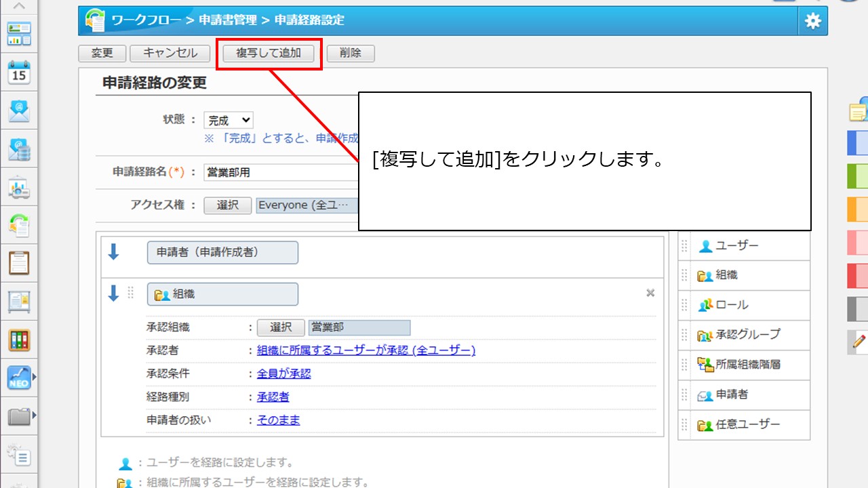Expand the NEO icon submenu arrow
This screenshot has height=488, width=868.
[34, 377]
